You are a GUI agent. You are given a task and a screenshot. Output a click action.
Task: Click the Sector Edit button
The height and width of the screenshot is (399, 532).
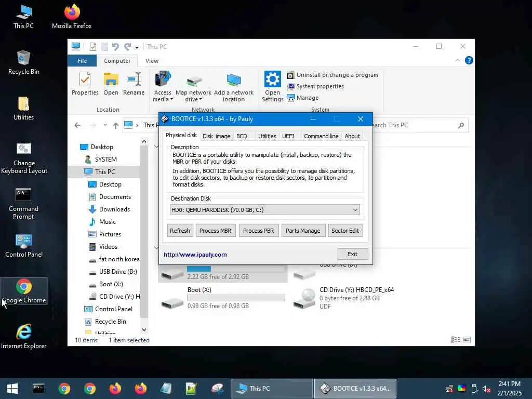point(345,230)
